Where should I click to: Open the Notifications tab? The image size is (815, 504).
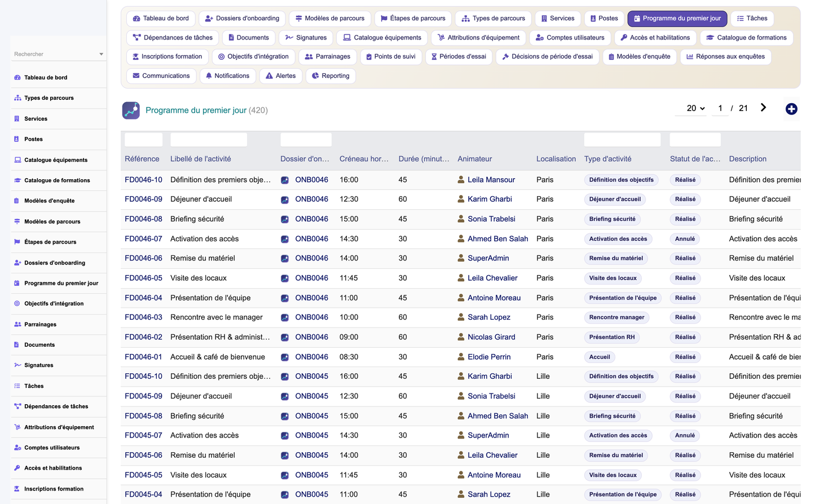(x=228, y=76)
